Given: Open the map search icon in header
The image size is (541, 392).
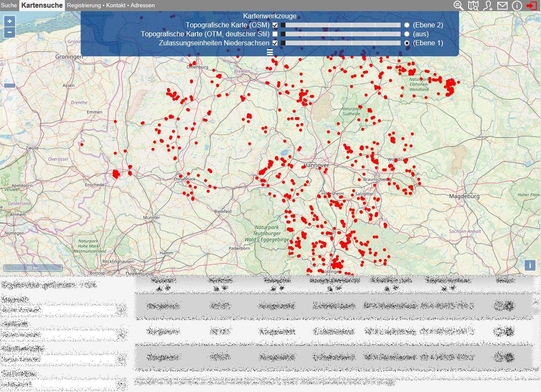Looking at the screenshot, I should point(473,6).
